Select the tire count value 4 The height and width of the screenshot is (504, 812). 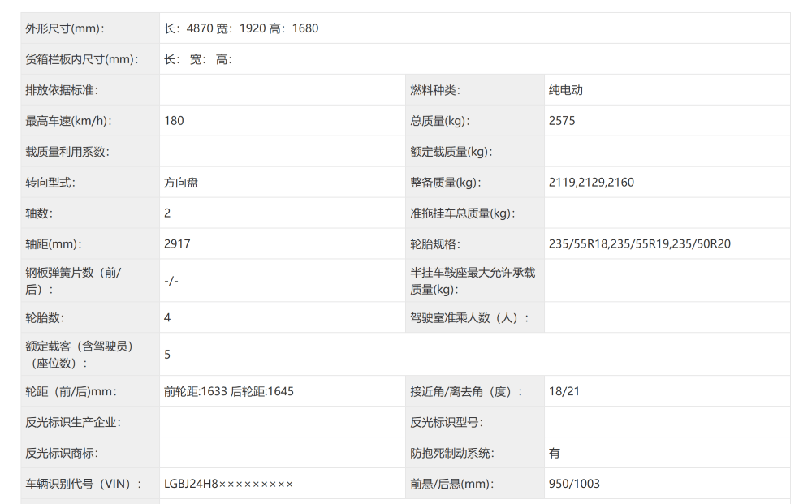(x=166, y=317)
